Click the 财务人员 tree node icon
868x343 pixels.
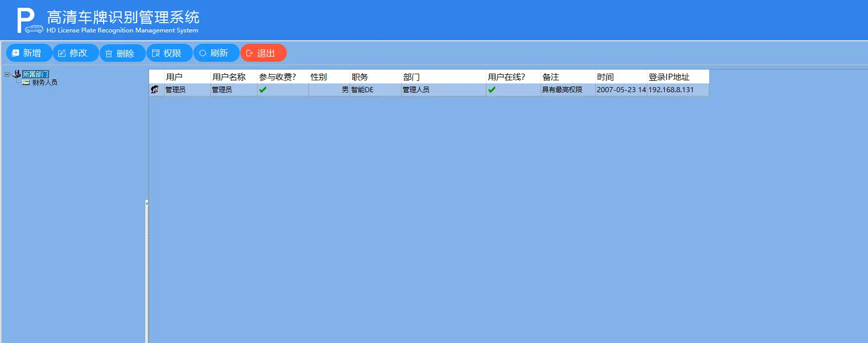(x=26, y=82)
